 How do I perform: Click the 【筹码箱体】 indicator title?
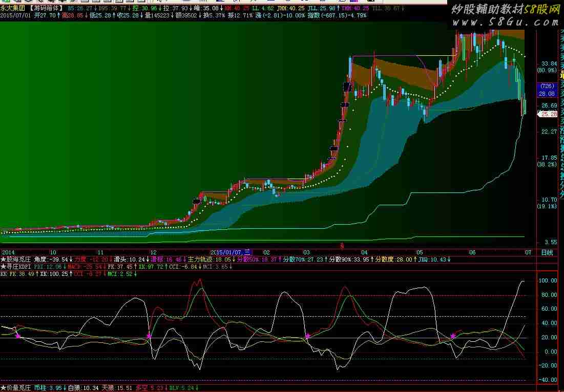pyautogui.click(x=46, y=8)
